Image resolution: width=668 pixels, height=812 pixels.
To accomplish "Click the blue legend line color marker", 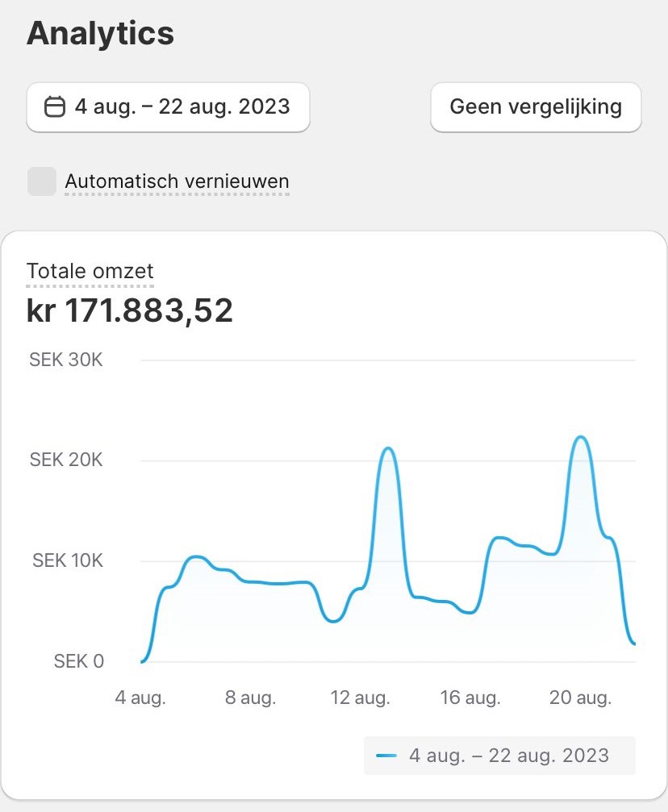I will [x=386, y=756].
